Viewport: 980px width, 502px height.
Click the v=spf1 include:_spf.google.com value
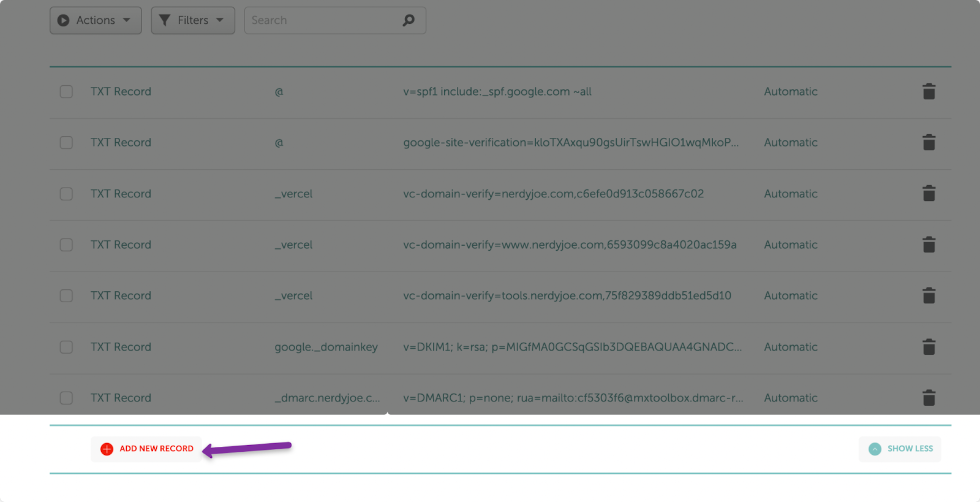[x=497, y=91]
